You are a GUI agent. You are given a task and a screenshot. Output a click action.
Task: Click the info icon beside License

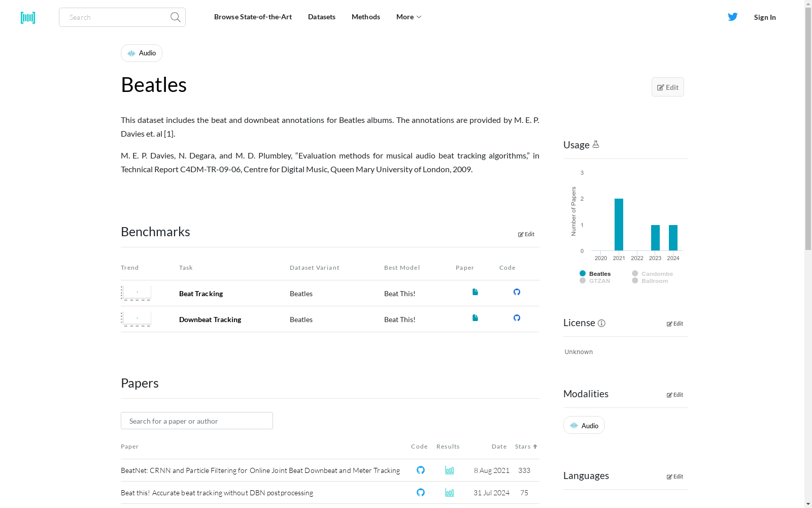pos(601,324)
